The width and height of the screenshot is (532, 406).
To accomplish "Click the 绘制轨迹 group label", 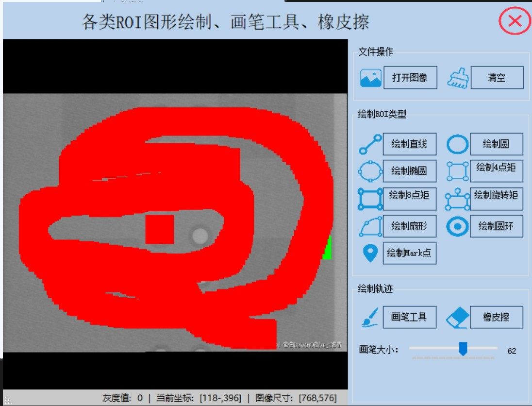I will pyautogui.click(x=375, y=289).
